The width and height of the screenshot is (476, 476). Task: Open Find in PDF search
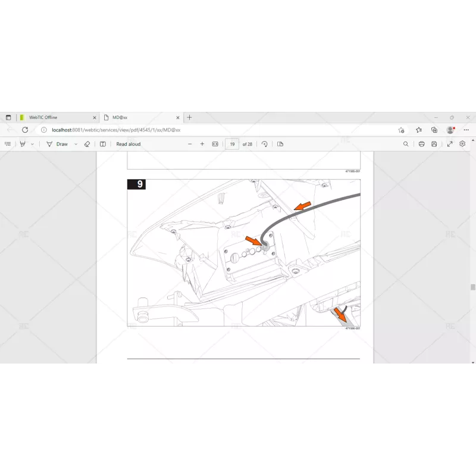(x=406, y=144)
